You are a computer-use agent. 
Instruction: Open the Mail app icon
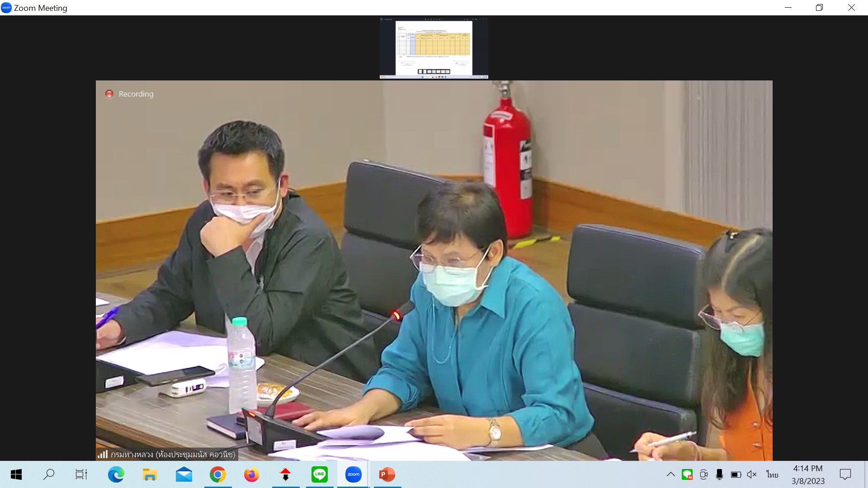point(184,474)
